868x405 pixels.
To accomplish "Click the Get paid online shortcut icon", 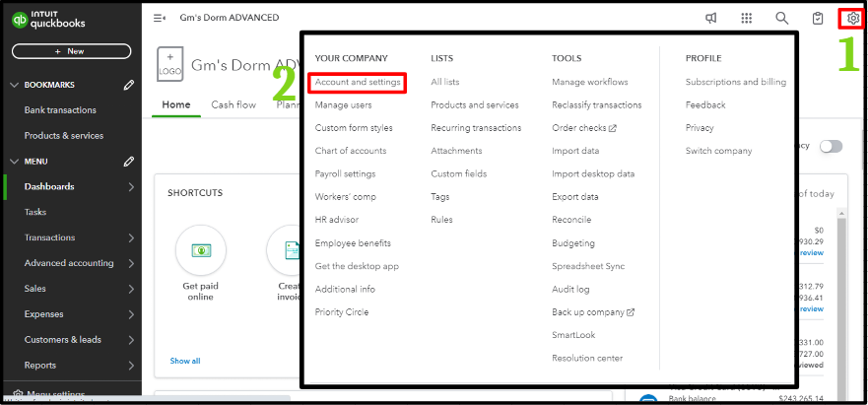I will click(200, 250).
